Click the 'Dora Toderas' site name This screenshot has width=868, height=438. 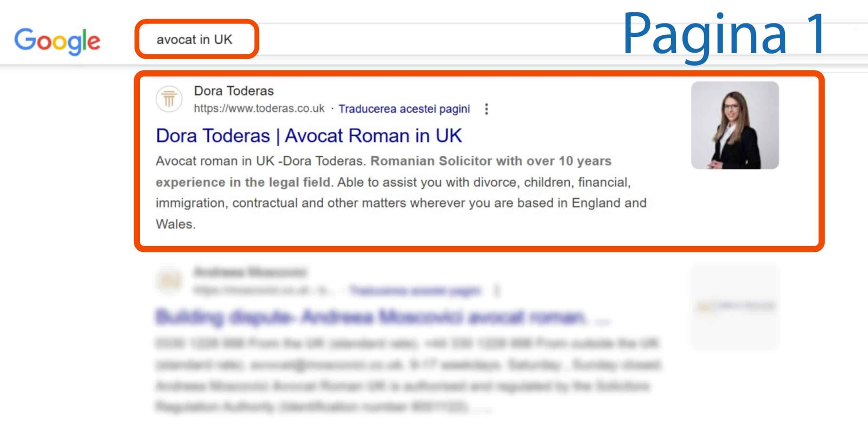click(234, 91)
